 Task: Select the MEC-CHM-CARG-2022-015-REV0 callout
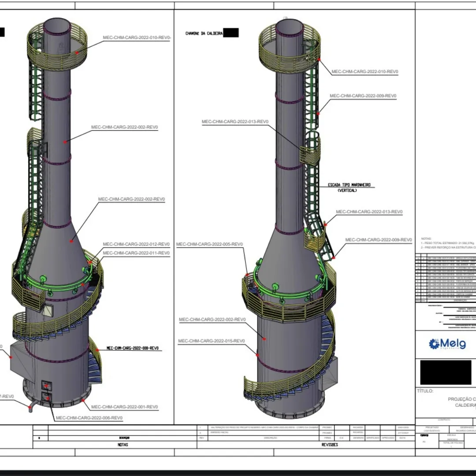tap(211, 341)
